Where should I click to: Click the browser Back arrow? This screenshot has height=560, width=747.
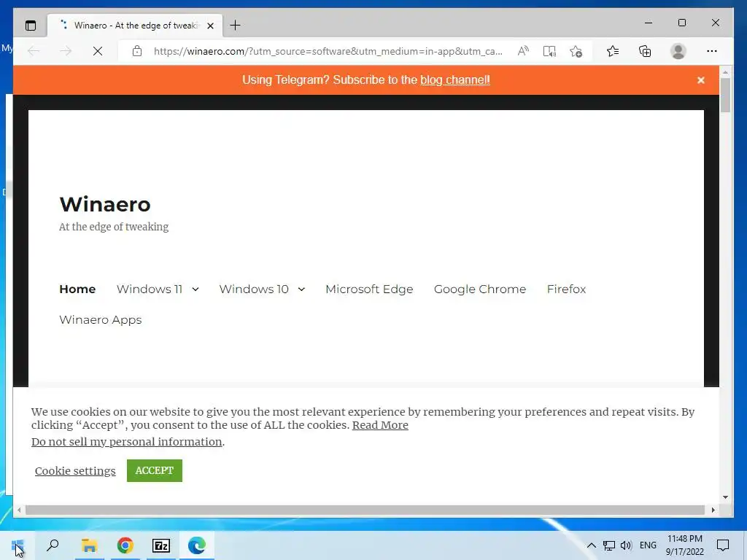(x=34, y=51)
